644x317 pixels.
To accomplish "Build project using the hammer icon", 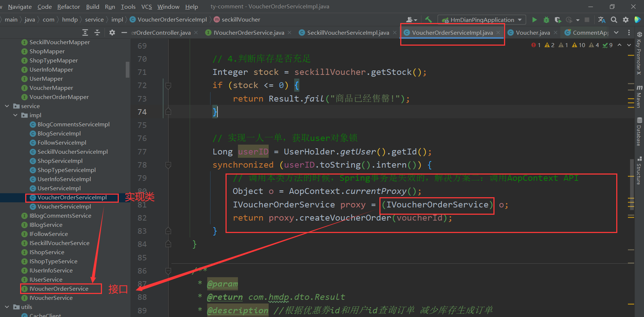I will [428, 20].
